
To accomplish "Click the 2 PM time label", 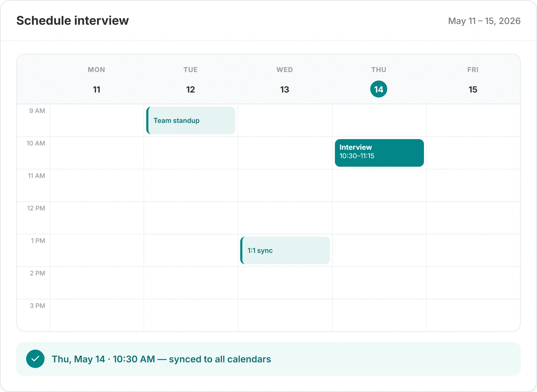I will 37,273.
